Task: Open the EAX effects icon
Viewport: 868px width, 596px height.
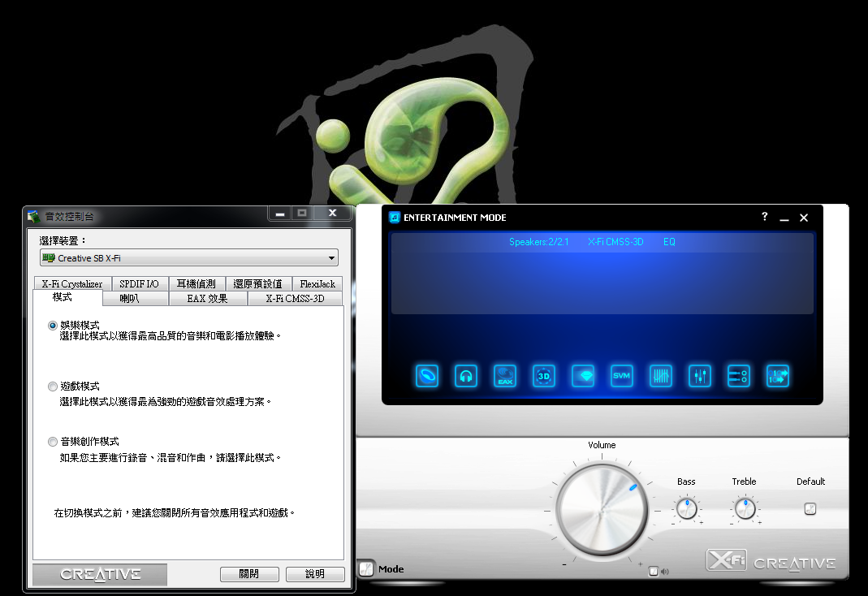Action: (x=505, y=376)
